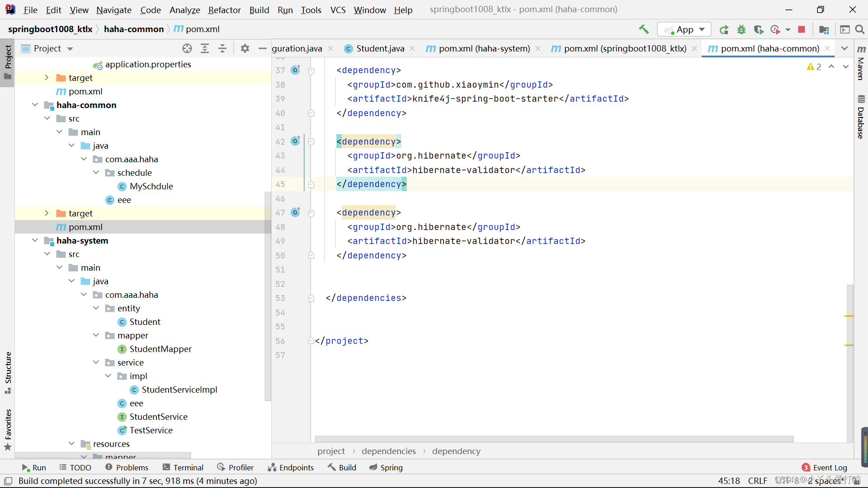Screen dimensions: 868x488
Task: Click the CRLF line separator in status bar
Action: coord(758,481)
